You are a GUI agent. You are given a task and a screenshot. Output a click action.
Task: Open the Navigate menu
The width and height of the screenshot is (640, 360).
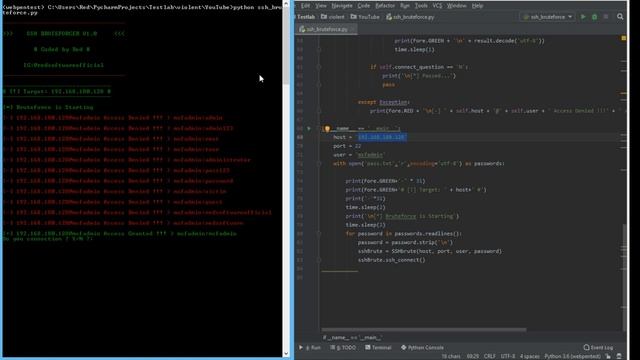342,6
